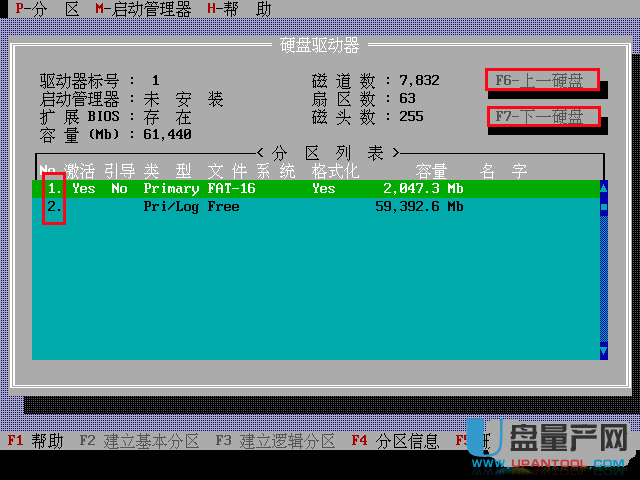
Task: Click the 格式化 (Formatted) column header
Action: [335, 171]
